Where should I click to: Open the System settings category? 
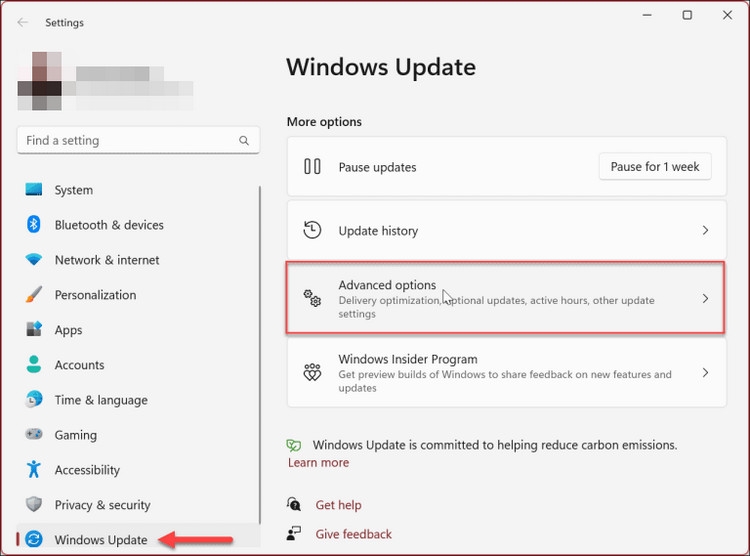138,190
